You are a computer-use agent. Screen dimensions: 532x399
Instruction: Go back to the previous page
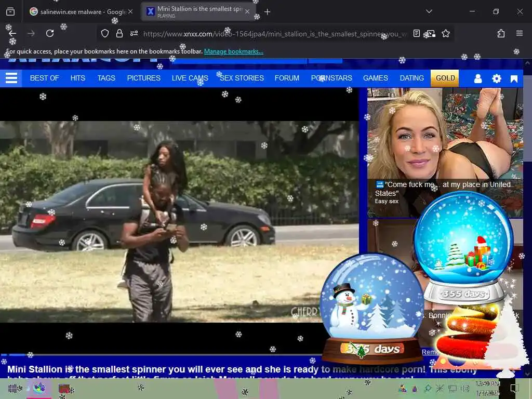(x=12, y=33)
